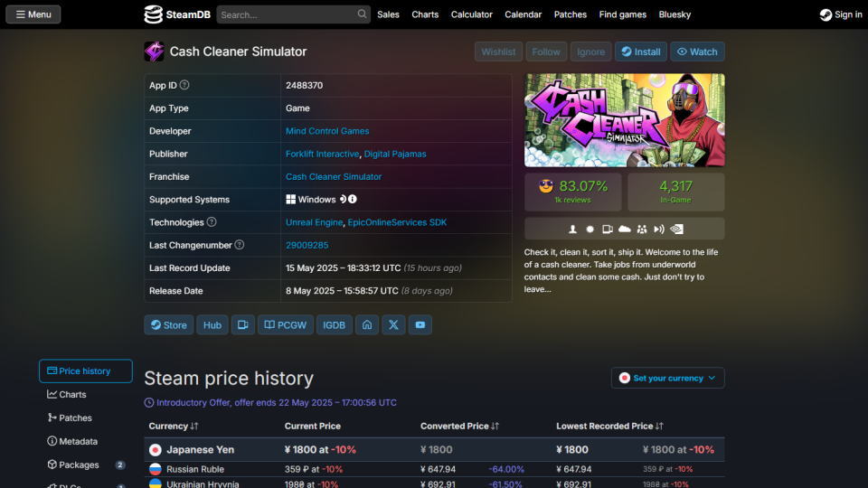
Task: Select the Metadata sidebar tab
Action: click(x=86, y=442)
